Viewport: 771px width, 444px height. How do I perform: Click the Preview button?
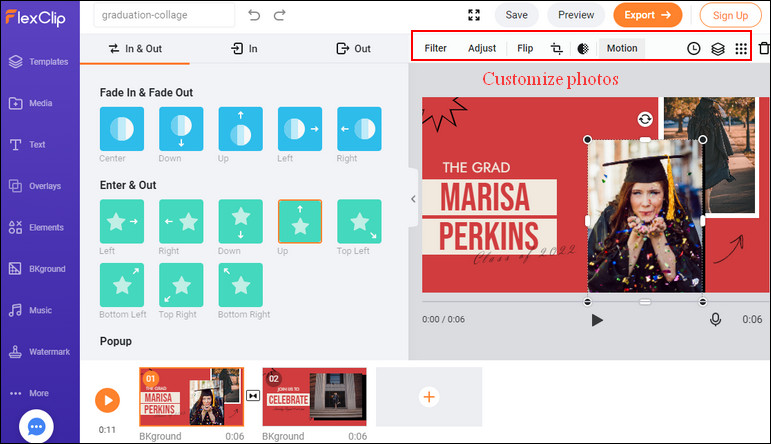click(x=576, y=15)
